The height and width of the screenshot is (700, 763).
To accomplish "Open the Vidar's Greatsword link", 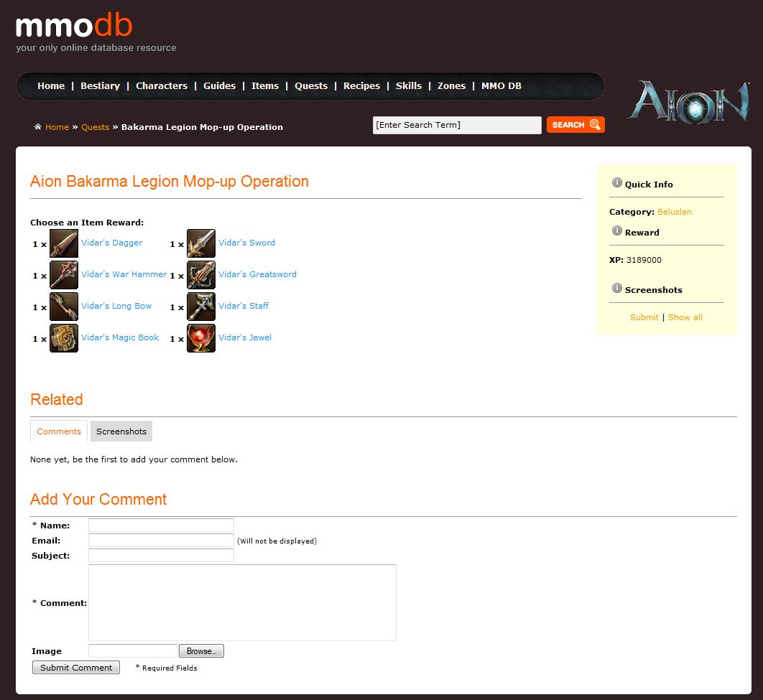I will click(x=257, y=274).
